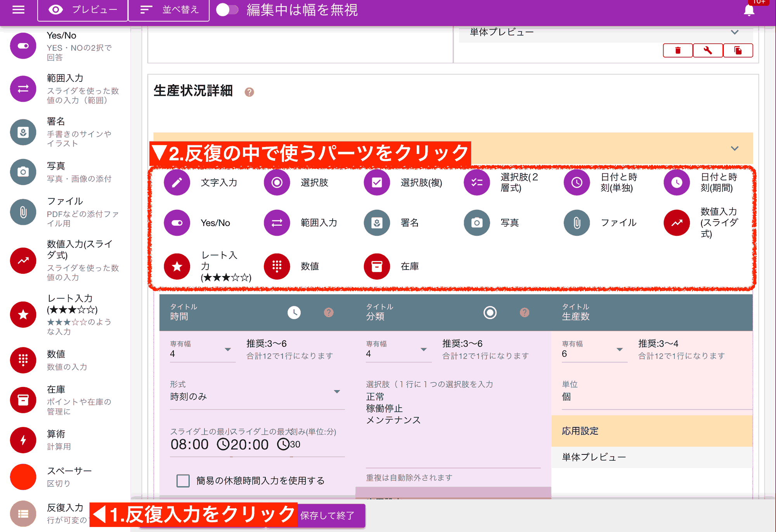Image resolution: width=776 pixels, height=532 pixels.
Task: Select the 選択肢(複) part icon
Action: 376,182
